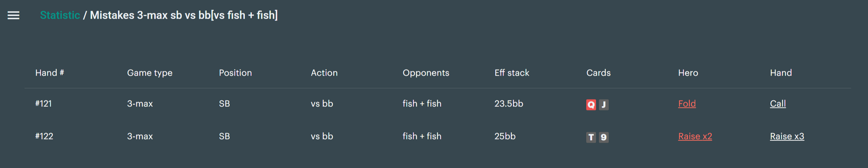Sort by Hand # column header
868x168 pixels.
[49, 73]
